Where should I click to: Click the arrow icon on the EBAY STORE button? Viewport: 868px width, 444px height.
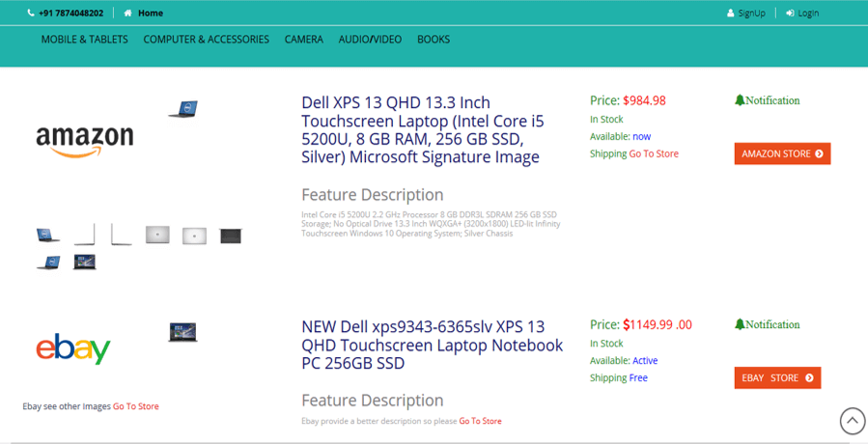[809, 378]
